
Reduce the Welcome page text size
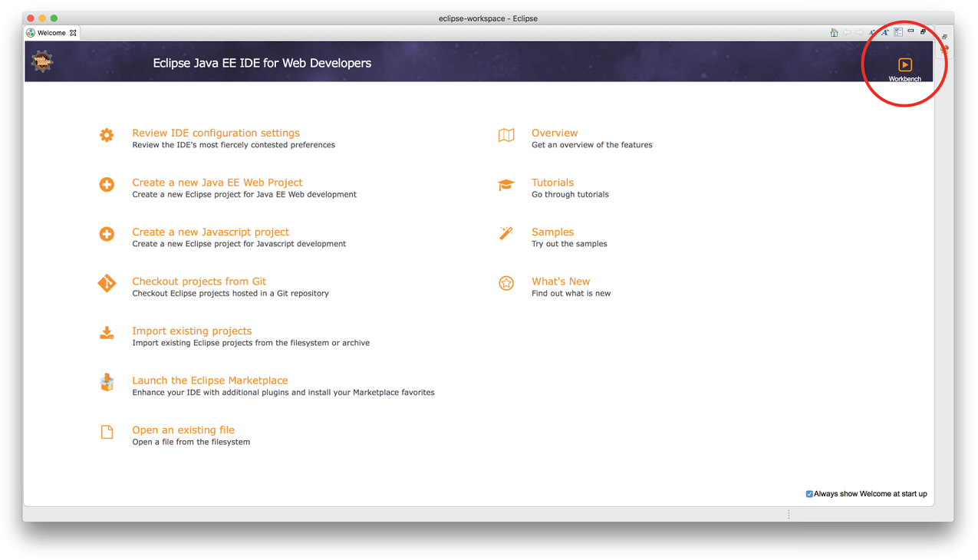(x=872, y=32)
